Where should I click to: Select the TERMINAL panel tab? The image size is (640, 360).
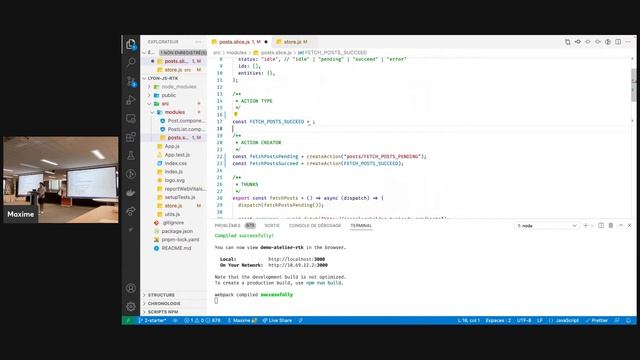pyautogui.click(x=361, y=225)
